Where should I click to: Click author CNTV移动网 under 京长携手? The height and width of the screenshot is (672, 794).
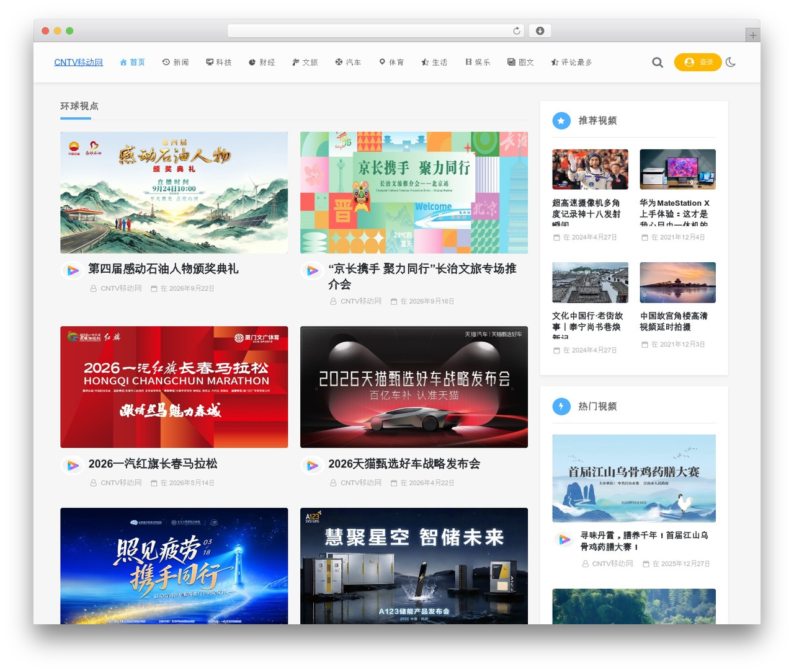click(x=360, y=301)
